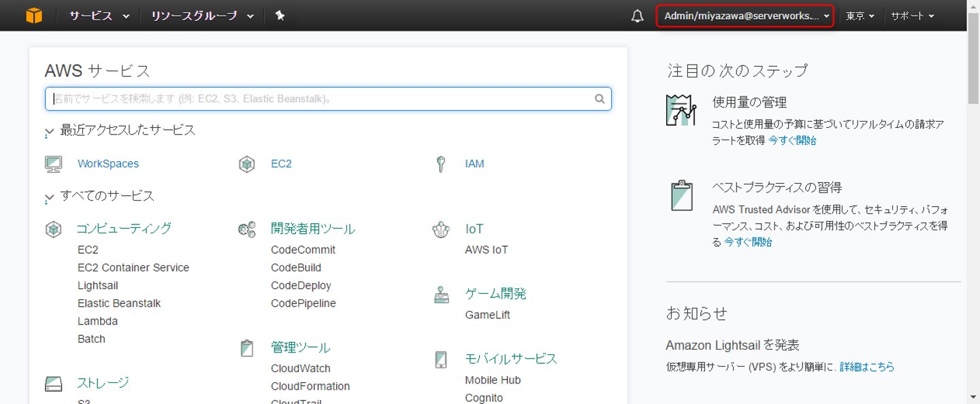Open the 開発者用ツール category heading

coord(313,229)
